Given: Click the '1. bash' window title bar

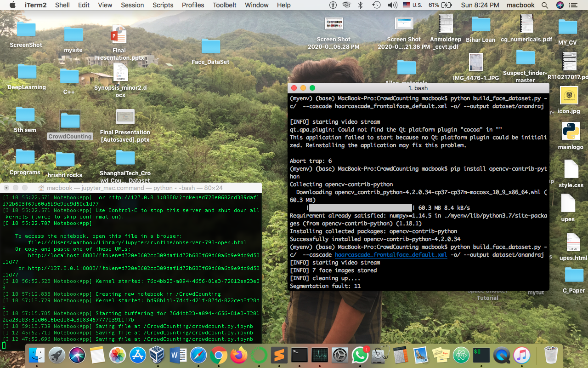Looking at the screenshot, I should [x=418, y=88].
